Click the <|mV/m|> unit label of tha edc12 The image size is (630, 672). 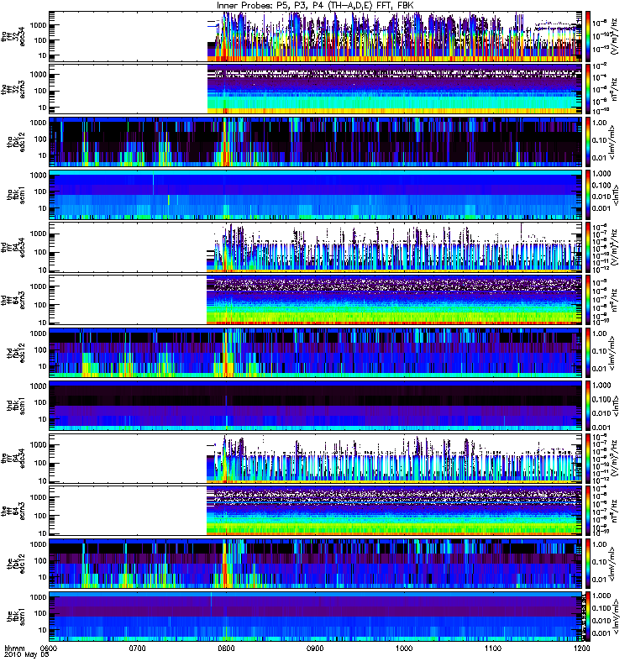612,142
